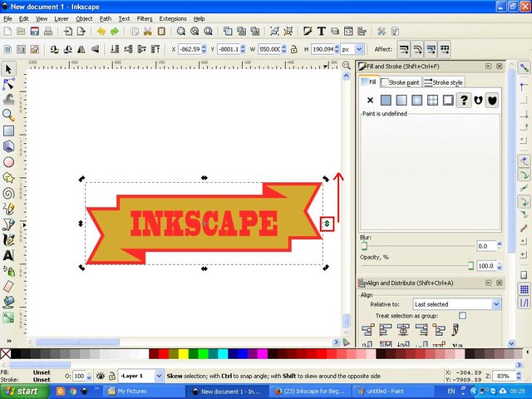Select the Calligraphy tool

(x=8, y=239)
